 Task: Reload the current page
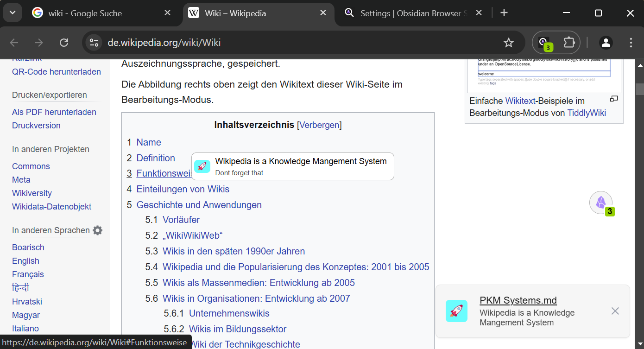[64, 43]
